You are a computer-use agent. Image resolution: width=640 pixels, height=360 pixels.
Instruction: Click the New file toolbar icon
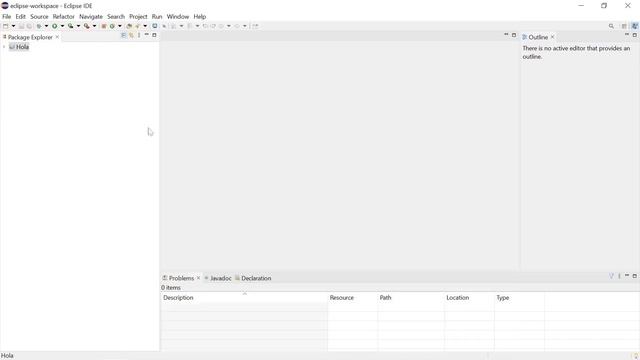[5, 26]
